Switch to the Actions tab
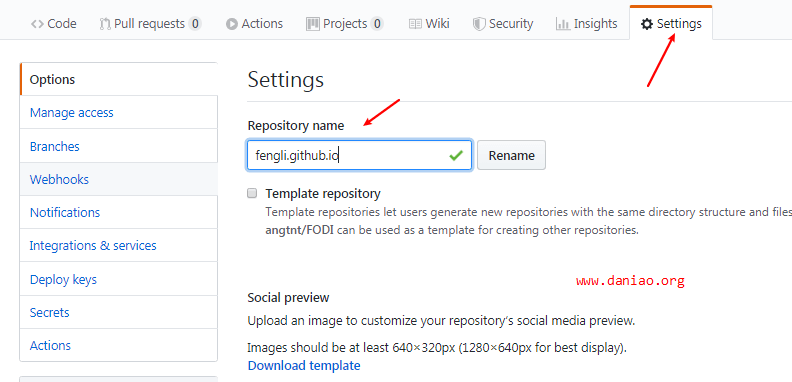 tap(255, 24)
